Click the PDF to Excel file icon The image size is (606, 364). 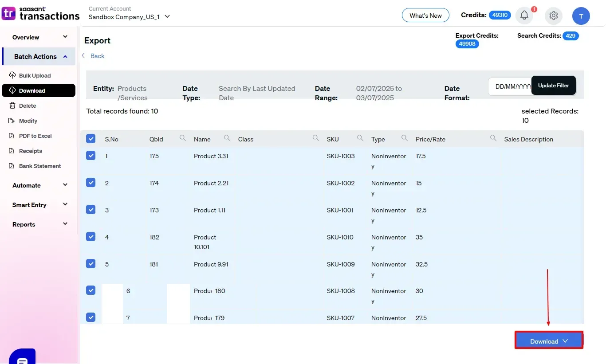click(x=12, y=136)
